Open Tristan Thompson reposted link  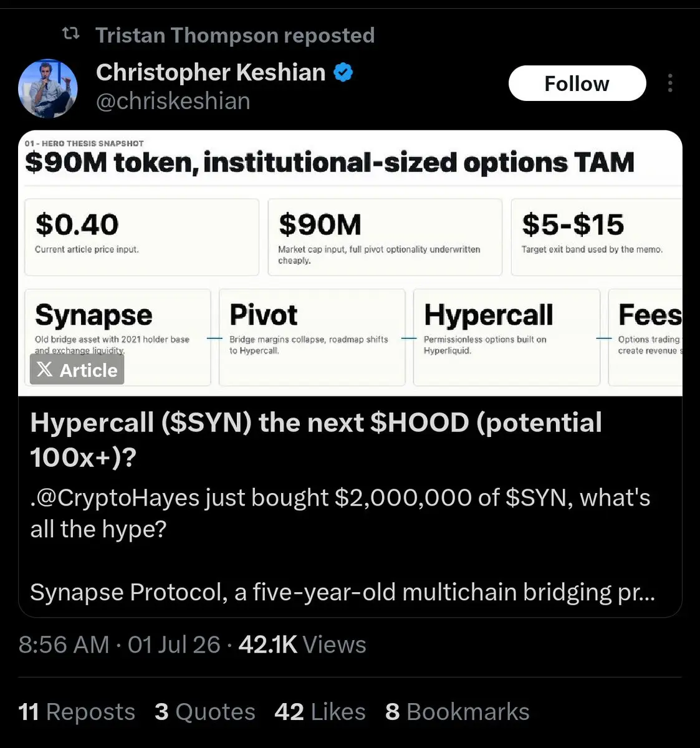(235, 35)
